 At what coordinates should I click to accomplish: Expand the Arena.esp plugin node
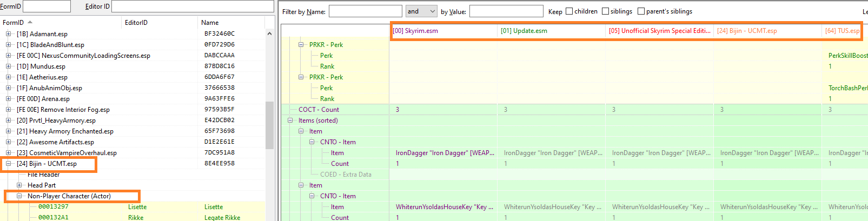pyautogui.click(x=8, y=99)
